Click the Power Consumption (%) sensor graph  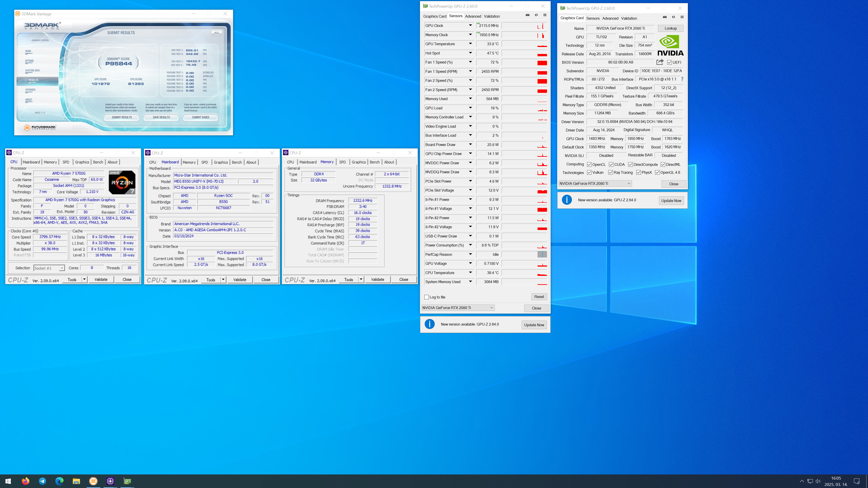click(524, 245)
